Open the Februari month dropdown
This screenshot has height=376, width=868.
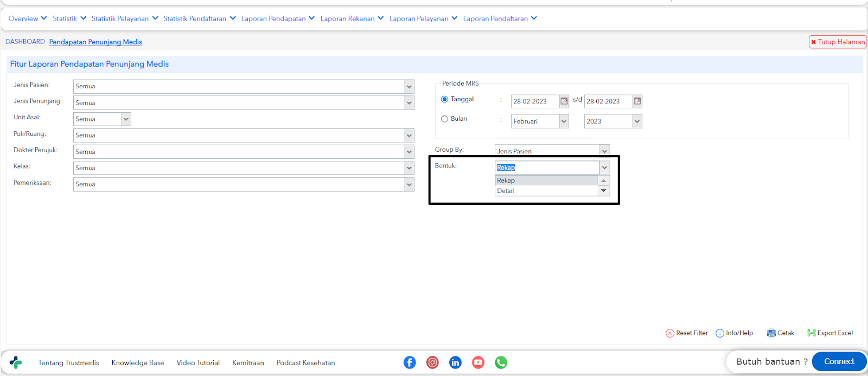[564, 121]
